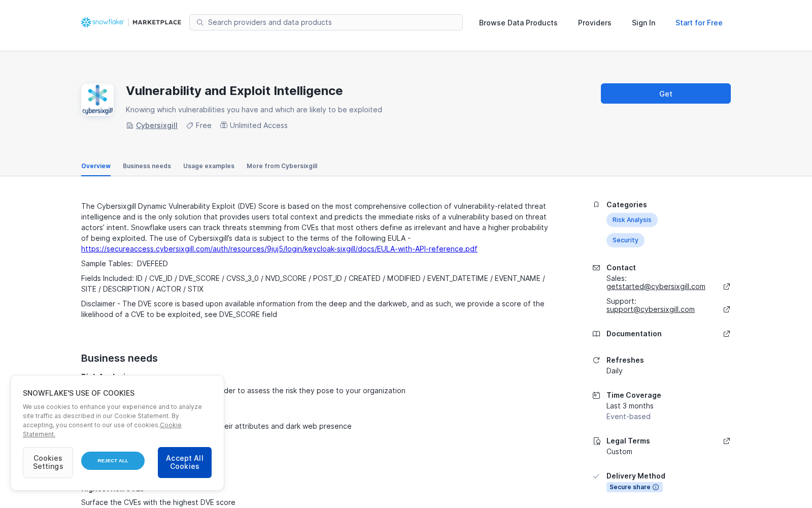Open the Cybersixgill provider logo thumbnail
The height and width of the screenshot is (508, 812).
point(97,100)
